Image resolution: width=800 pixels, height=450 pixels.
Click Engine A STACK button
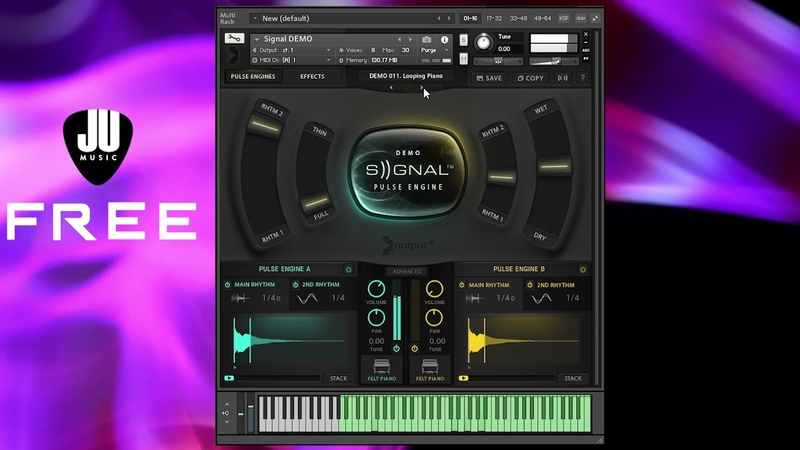click(338, 379)
